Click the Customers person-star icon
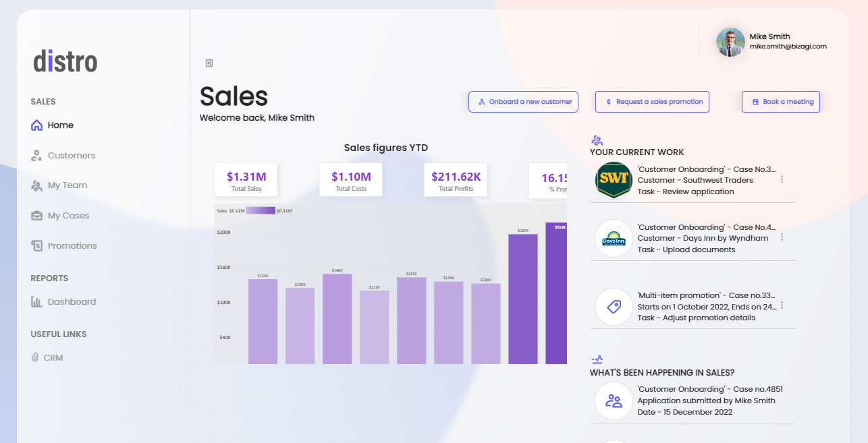The width and height of the screenshot is (868, 443). 36,156
